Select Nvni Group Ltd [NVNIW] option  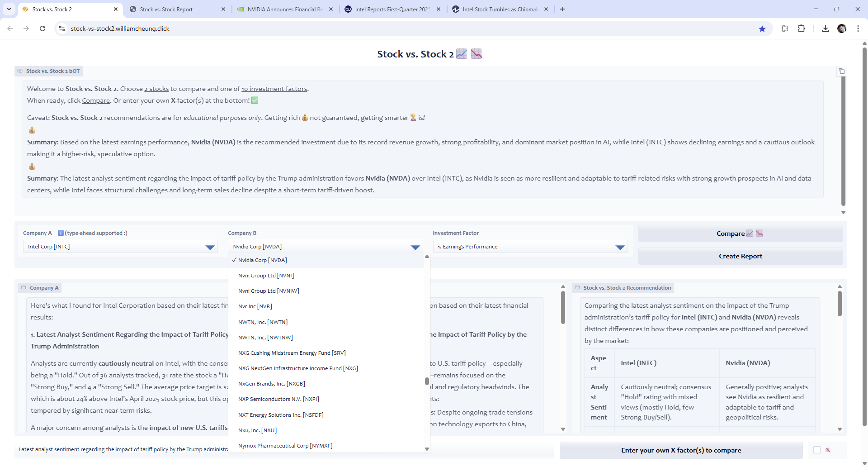[325, 291]
